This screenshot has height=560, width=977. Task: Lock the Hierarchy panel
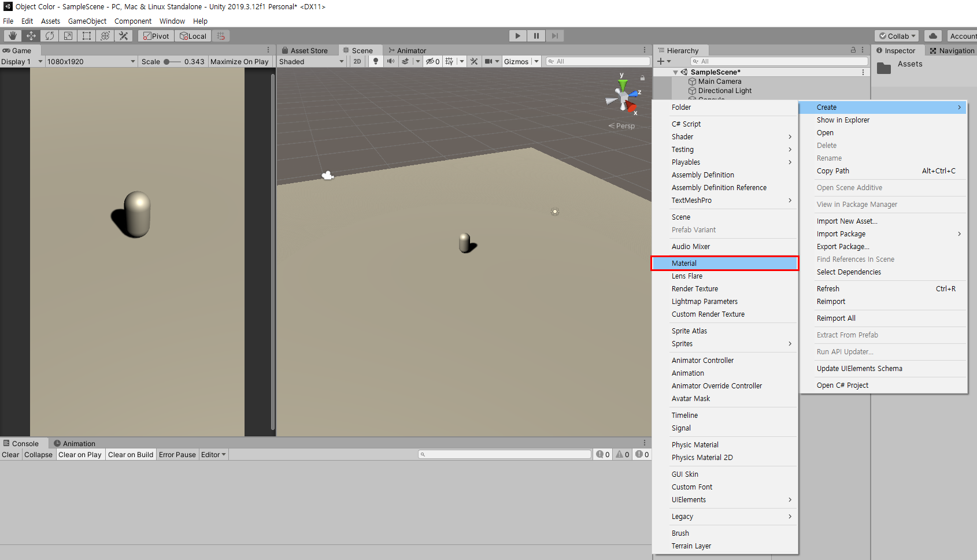point(853,50)
